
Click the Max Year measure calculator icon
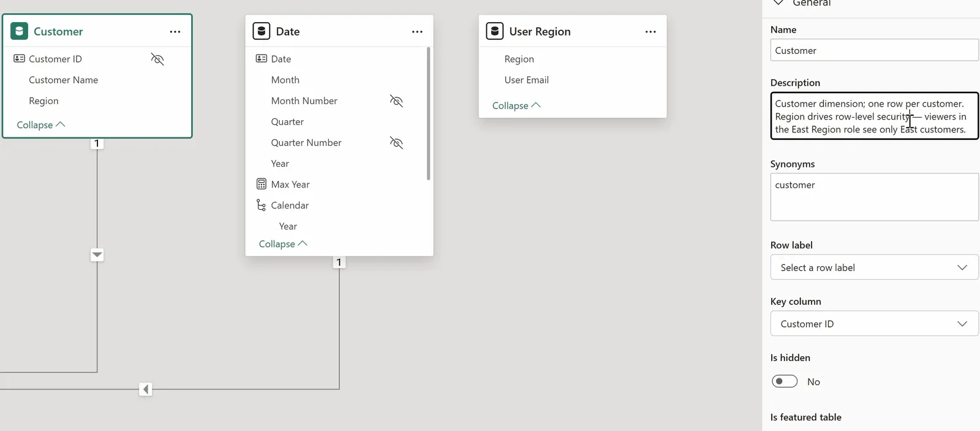pyautogui.click(x=262, y=184)
